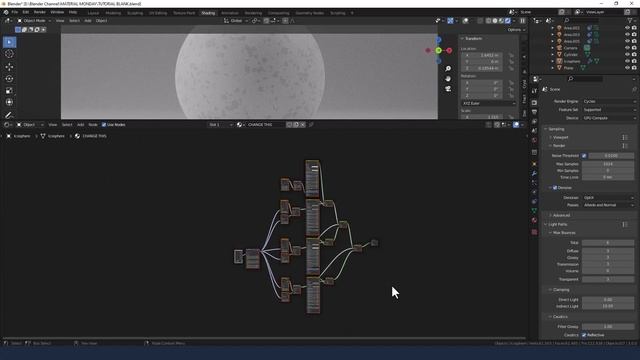640x360 pixels.
Task: Toggle viewport overlays icon
Action: coord(465,20)
